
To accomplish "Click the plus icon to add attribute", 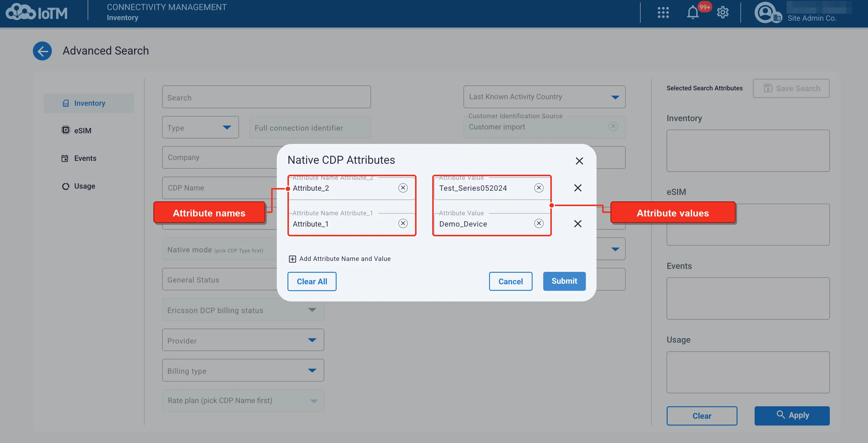I will click(x=292, y=259).
